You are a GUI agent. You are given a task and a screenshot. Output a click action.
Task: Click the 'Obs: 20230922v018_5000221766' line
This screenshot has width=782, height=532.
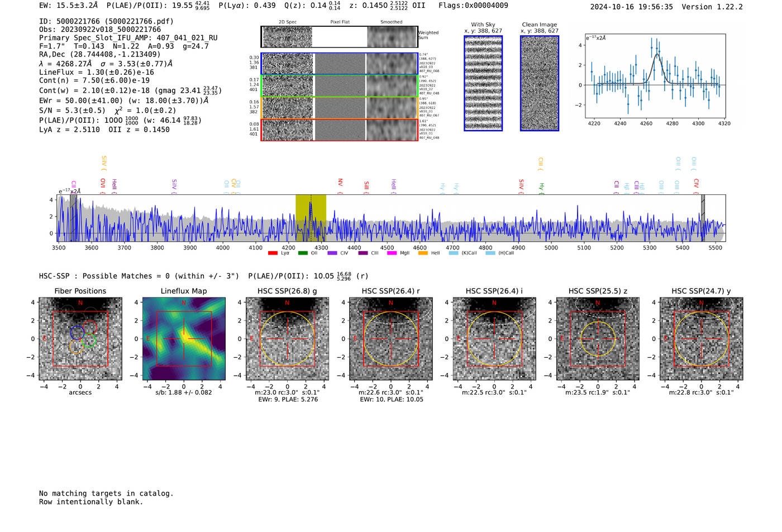pos(100,30)
